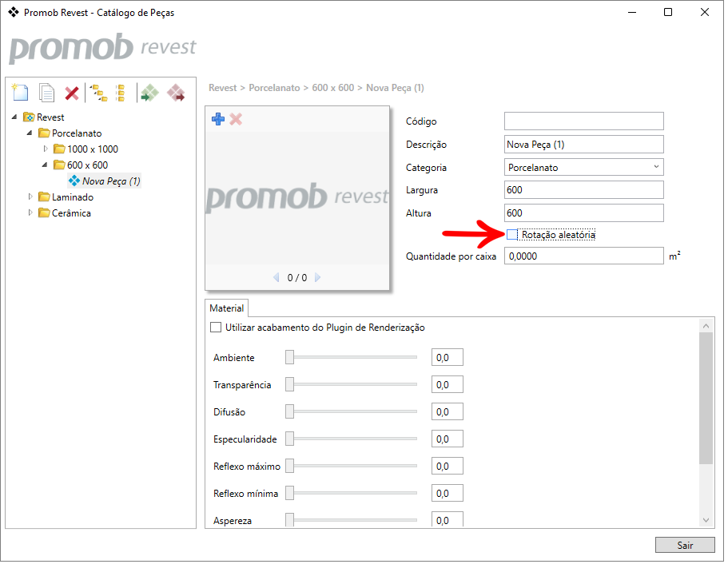Collapse the Porcelanato folder arrow

30,133
